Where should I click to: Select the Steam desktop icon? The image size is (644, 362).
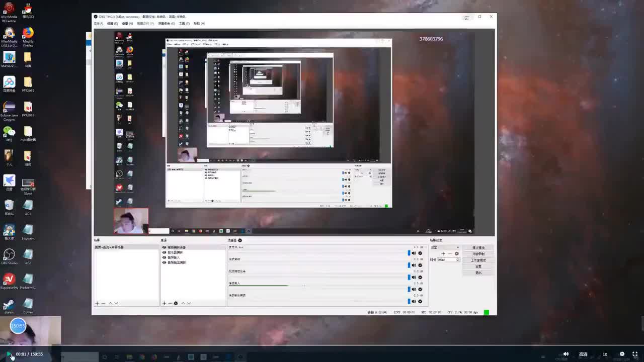9,306
